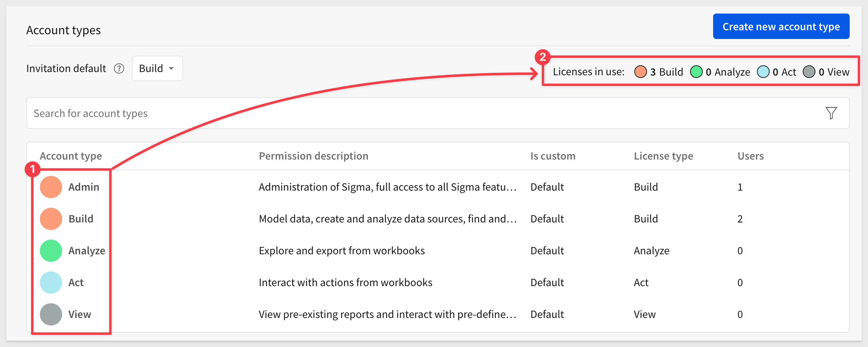Click the help question mark next to Invitation default
Viewport: 868px width, 347px height.
[x=119, y=68]
